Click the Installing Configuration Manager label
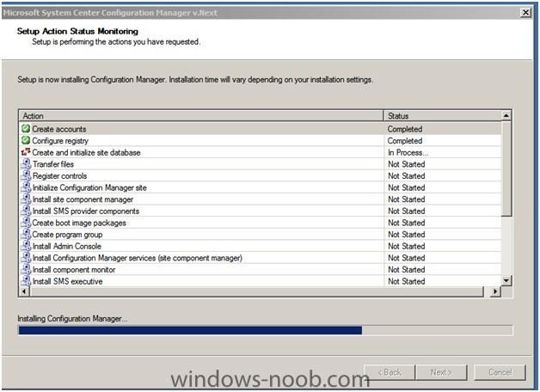The image size is (540, 392). point(72,319)
